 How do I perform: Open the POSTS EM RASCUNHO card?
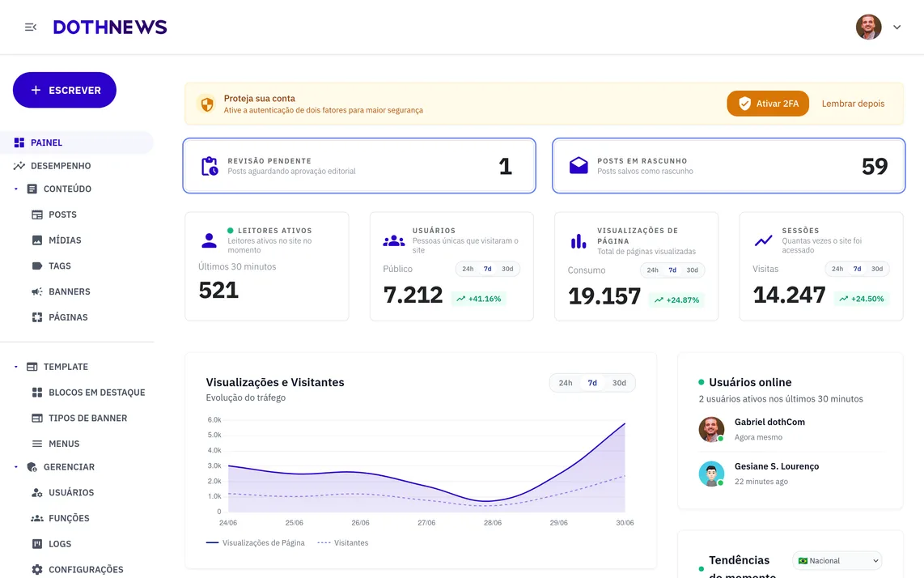click(728, 166)
